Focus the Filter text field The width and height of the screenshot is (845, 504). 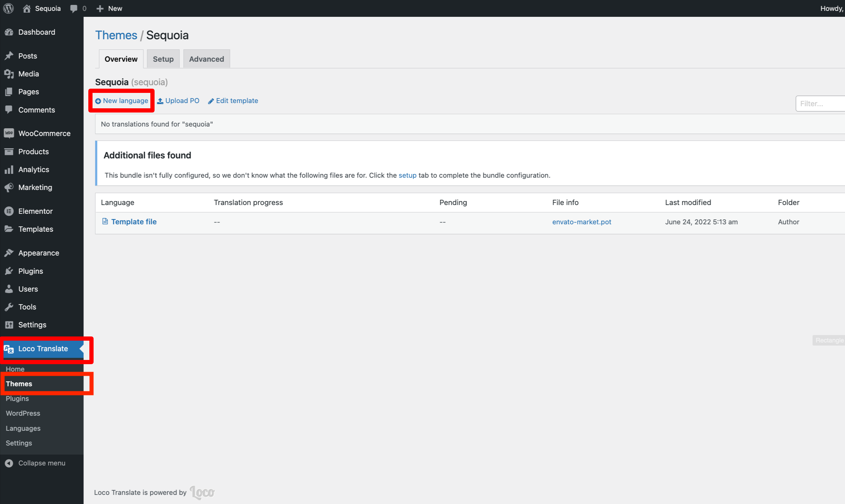point(820,103)
